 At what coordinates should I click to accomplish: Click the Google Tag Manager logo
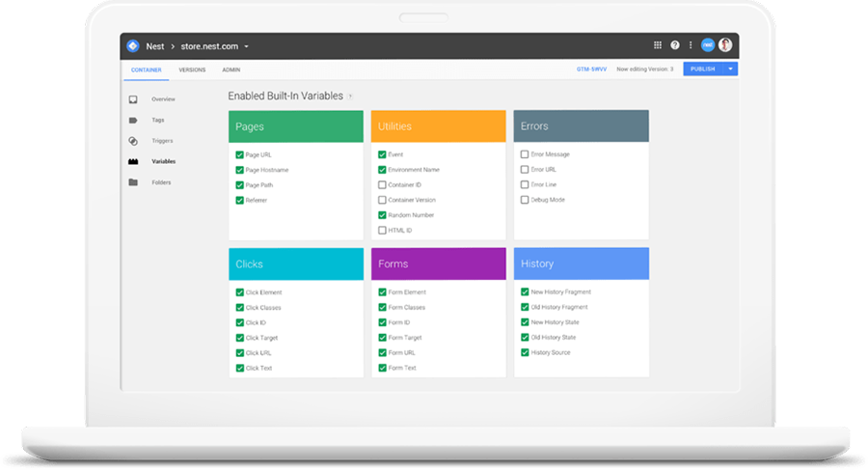[x=132, y=45]
